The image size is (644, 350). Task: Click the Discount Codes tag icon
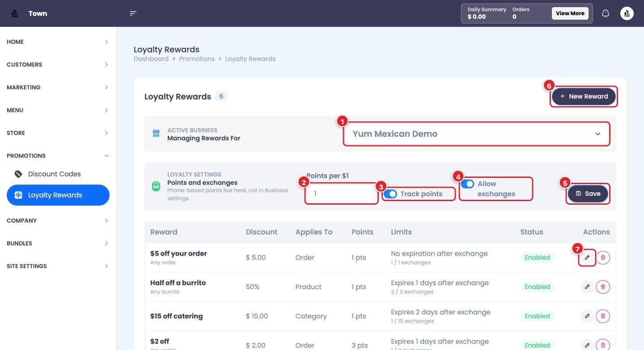pos(18,174)
